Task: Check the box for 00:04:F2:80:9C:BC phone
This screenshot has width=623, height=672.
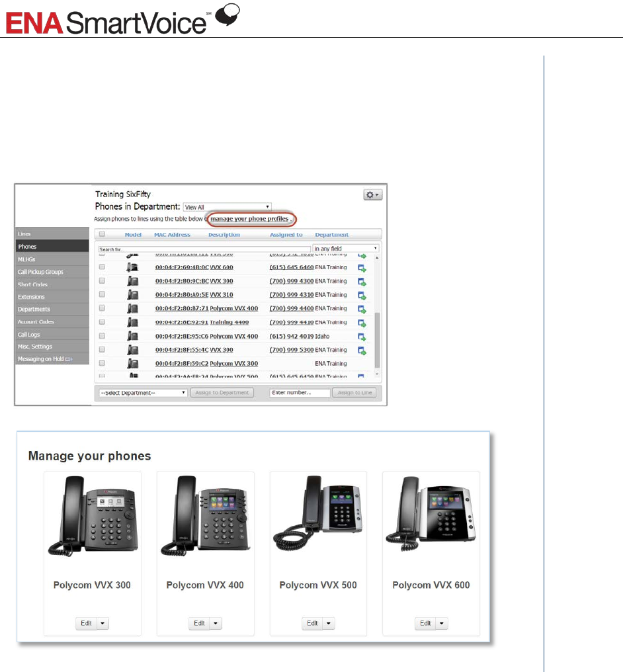Action: click(x=102, y=280)
